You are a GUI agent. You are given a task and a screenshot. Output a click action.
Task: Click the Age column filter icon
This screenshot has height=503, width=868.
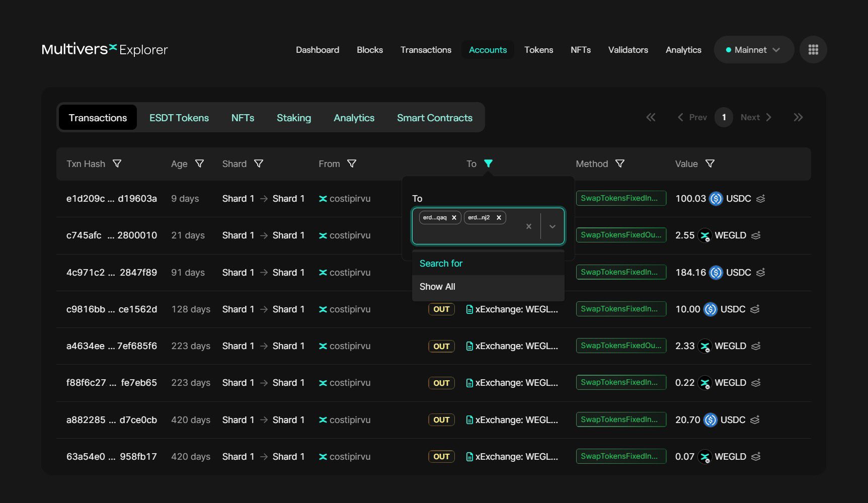[200, 163]
